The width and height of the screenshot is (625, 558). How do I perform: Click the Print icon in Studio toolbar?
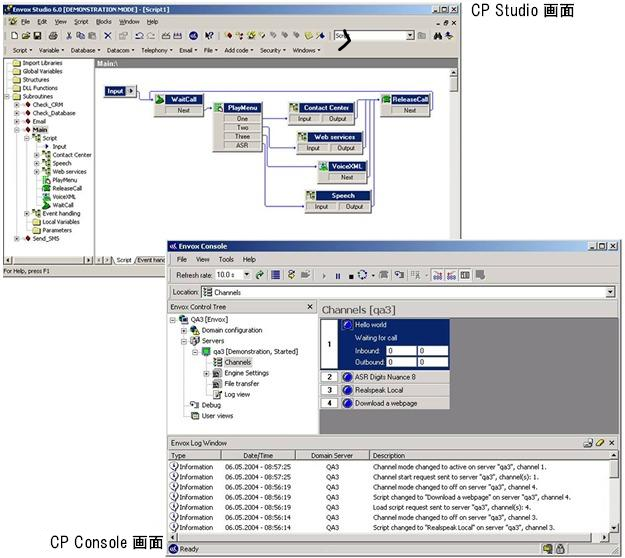point(53,35)
